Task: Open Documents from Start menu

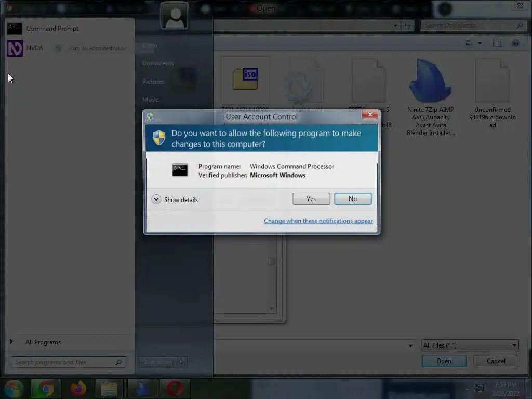Action: [x=158, y=63]
